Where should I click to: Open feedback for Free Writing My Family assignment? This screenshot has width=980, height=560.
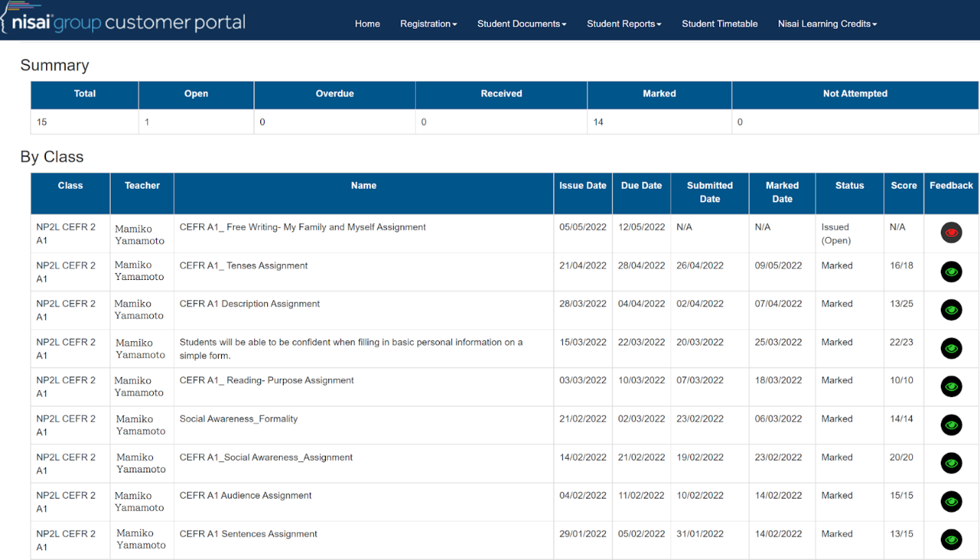pos(951,233)
